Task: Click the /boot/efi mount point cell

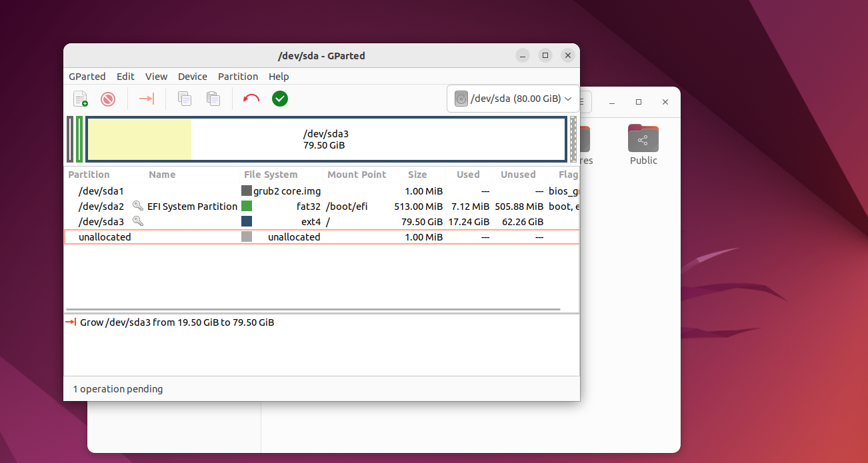Action: (347, 207)
